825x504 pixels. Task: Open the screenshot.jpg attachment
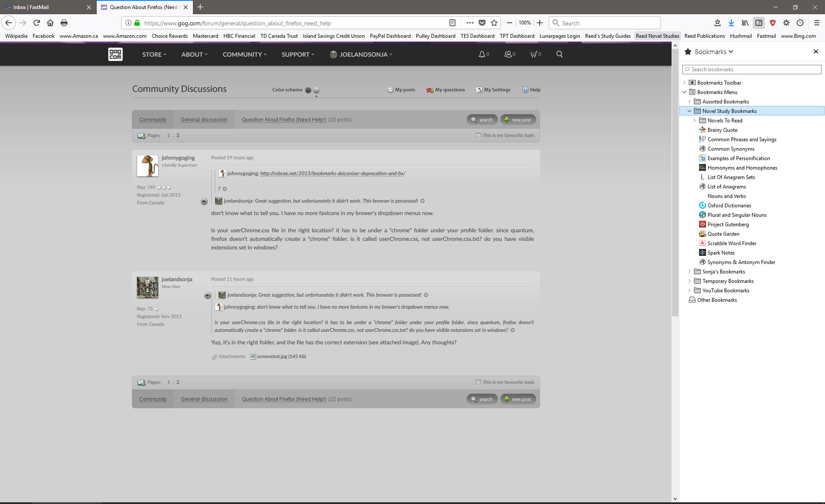coord(278,356)
